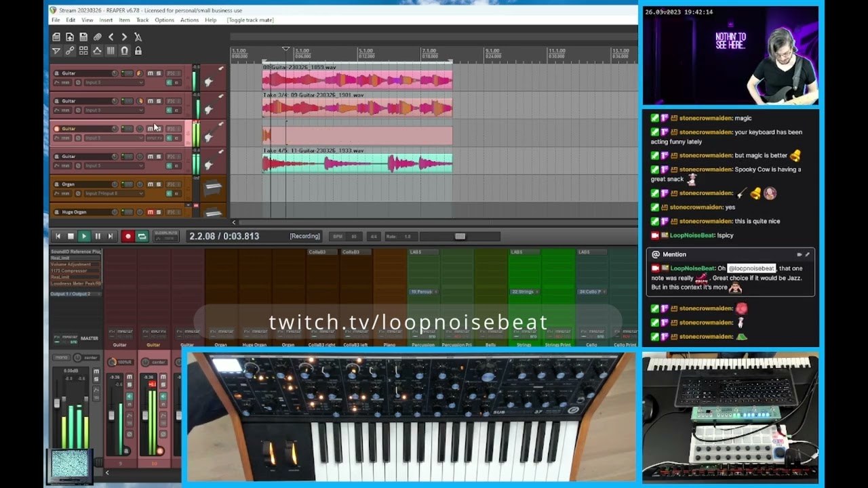Pause playback in the transport bar
Viewport: 868px width, 488px height.
pos(98,236)
